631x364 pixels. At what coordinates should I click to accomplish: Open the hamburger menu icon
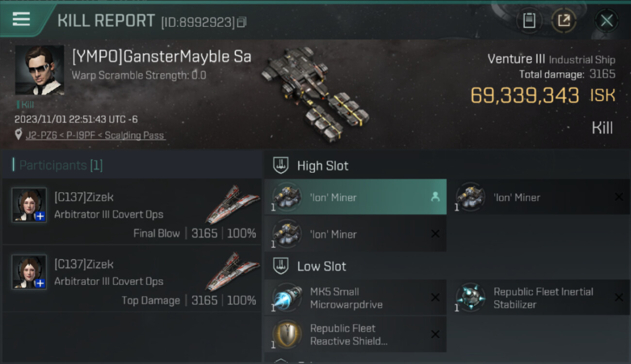21,19
